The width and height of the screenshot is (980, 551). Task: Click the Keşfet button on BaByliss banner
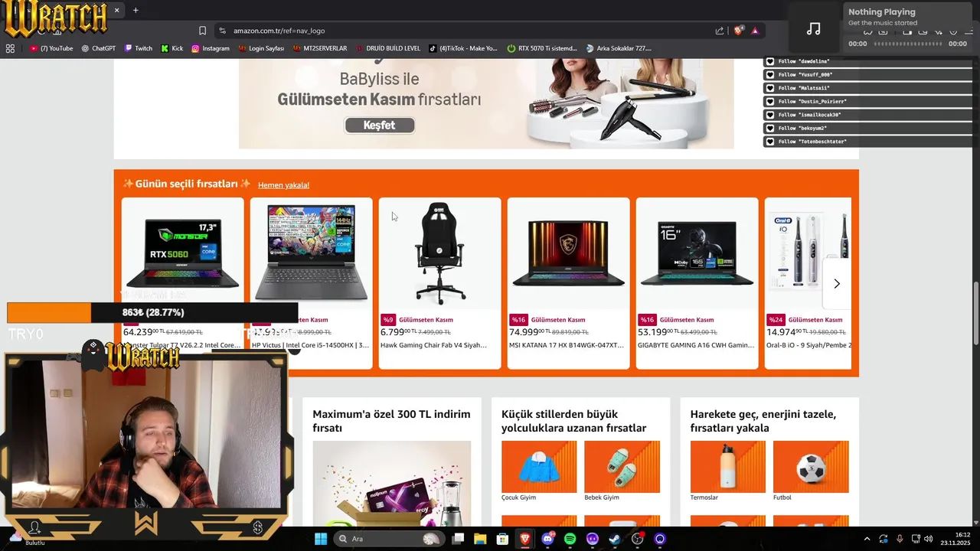pyautogui.click(x=379, y=125)
